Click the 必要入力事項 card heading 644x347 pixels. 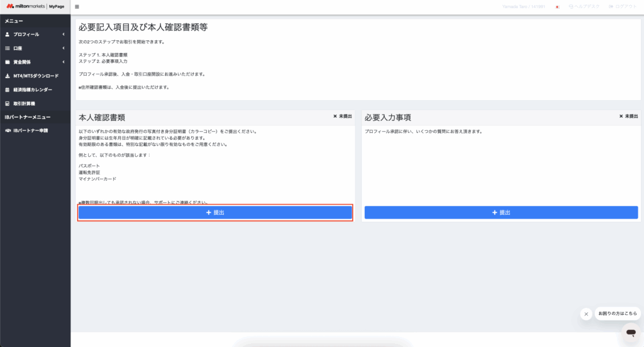pyautogui.click(x=387, y=118)
